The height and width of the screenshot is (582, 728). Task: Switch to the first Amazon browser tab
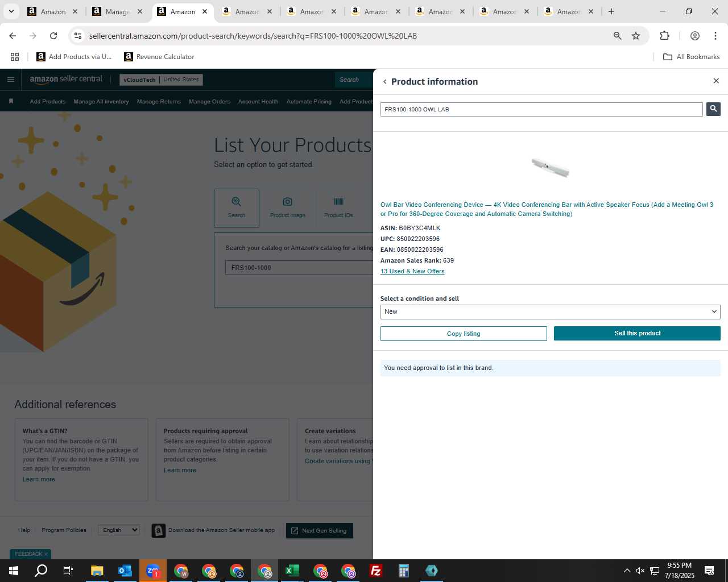coord(52,11)
